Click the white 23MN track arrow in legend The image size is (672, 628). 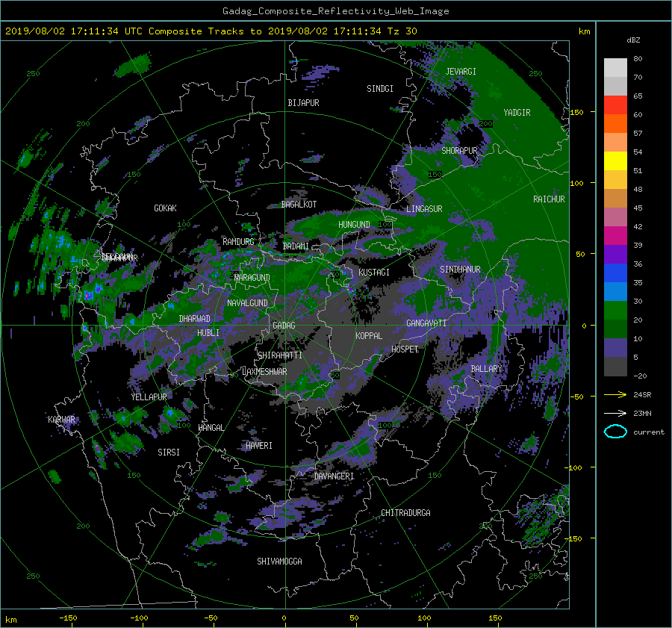click(x=615, y=413)
